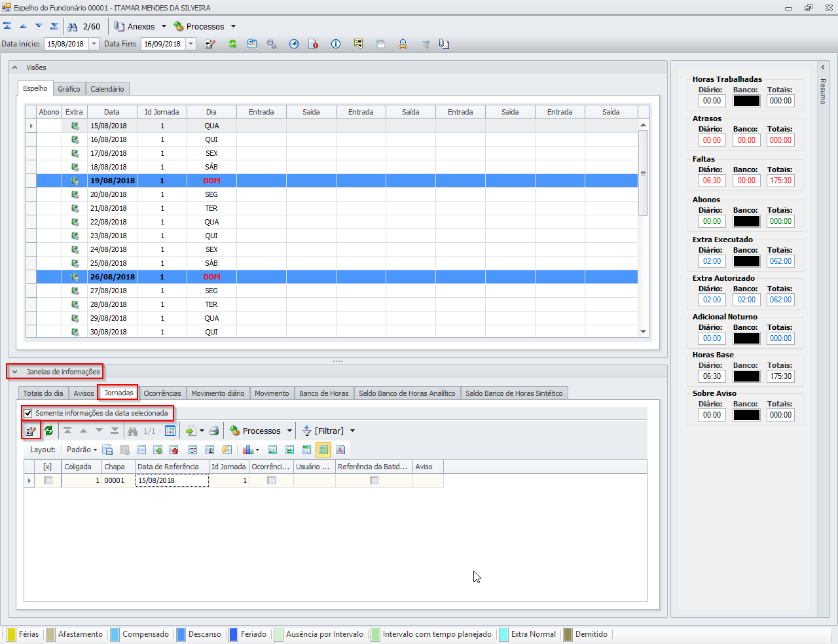This screenshot has width=838, height=644.
Task: Go to next record in top toolbar
Action: pyautogui.click(x=39, y=26)
